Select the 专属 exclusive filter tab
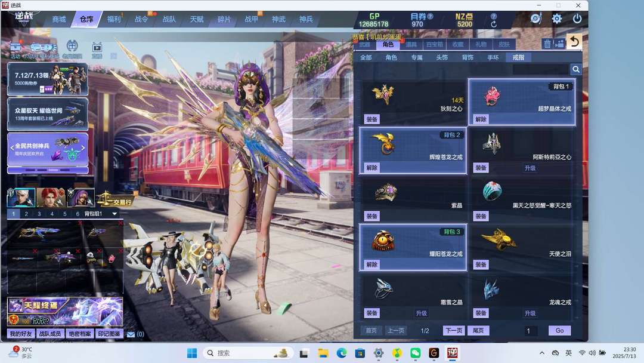This screenshot has height=363, width=644. 416,57
